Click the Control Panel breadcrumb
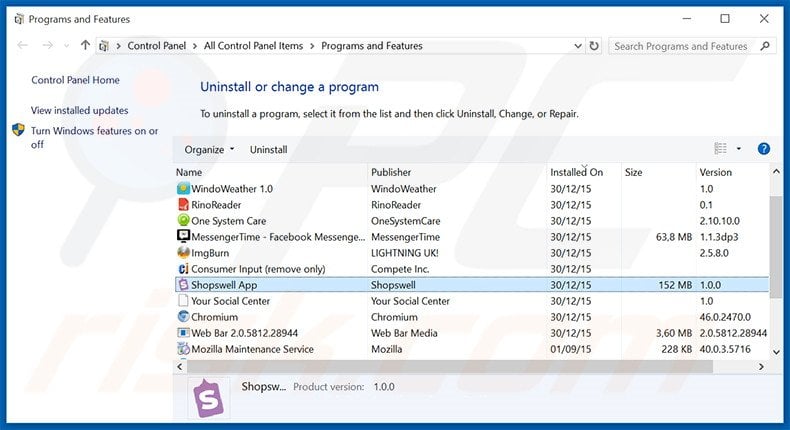The width and height of the screenshot is (790, 430). pyautogui.click(x=157, y=46)
